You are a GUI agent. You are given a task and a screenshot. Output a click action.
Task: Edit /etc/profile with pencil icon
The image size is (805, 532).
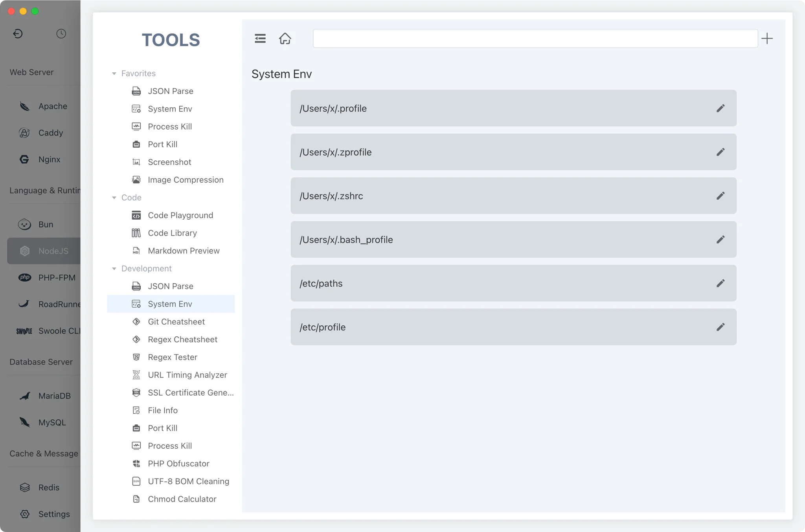tap(720, 327)
